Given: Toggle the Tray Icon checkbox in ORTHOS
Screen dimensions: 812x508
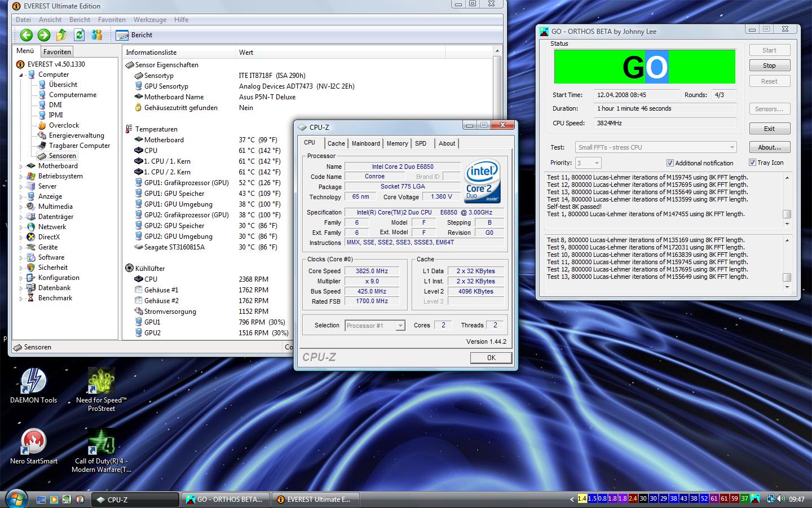Looking at the screenshot, I should [x=752, y=163].
